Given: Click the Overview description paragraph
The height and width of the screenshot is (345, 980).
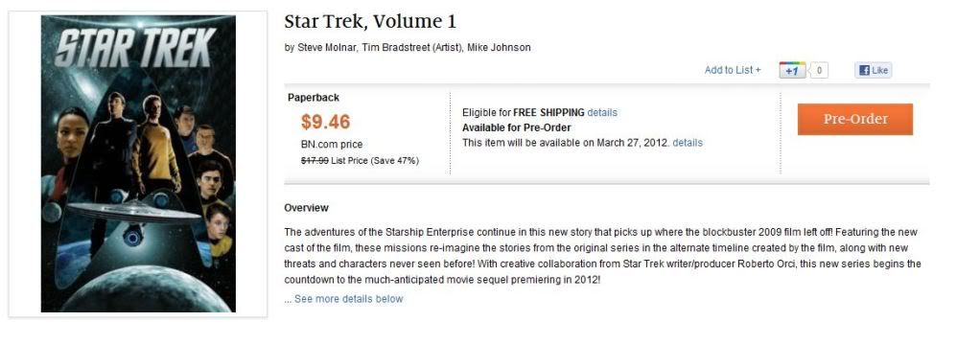Looking at the screenshot, I should 602,256.
